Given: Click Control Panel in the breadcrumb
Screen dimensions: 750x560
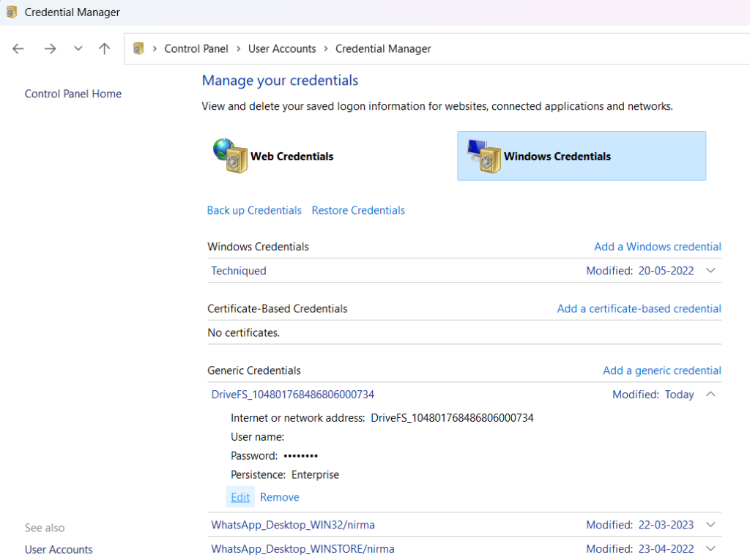Looking at the screenshot, I should pos(196,49).
